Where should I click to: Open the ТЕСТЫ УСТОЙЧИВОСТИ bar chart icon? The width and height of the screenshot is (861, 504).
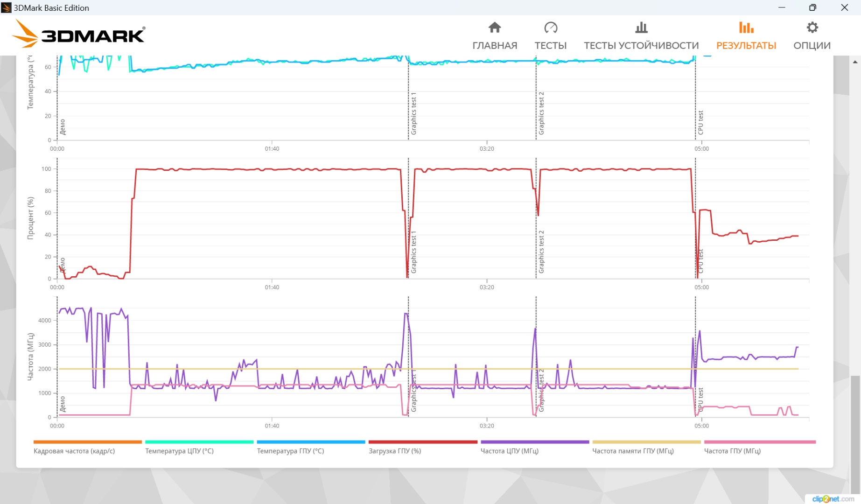(641, 28)
